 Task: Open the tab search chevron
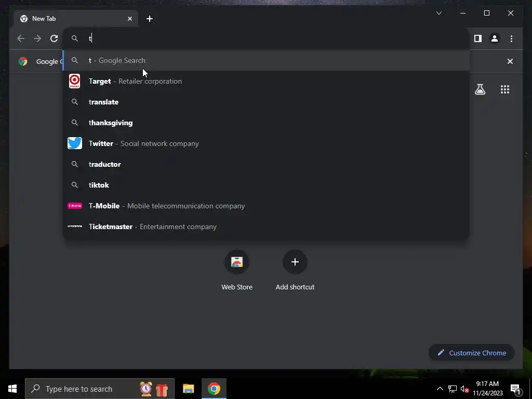pos(438,13)
